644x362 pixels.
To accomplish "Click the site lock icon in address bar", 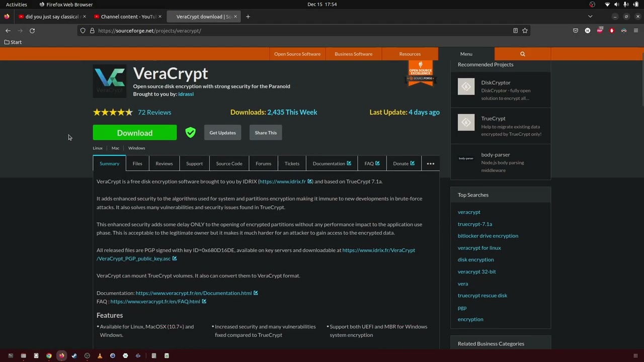I will [x=92, y=31].
